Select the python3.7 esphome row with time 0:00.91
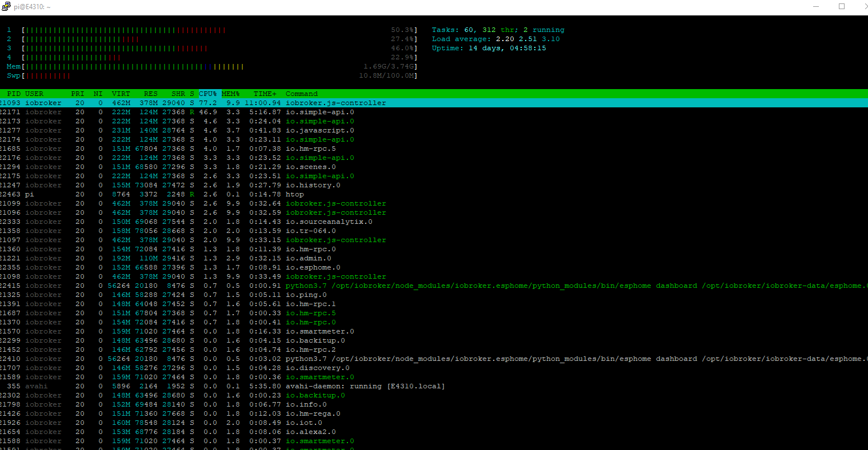This screenshot has height=450, width=868. point(434,286)
